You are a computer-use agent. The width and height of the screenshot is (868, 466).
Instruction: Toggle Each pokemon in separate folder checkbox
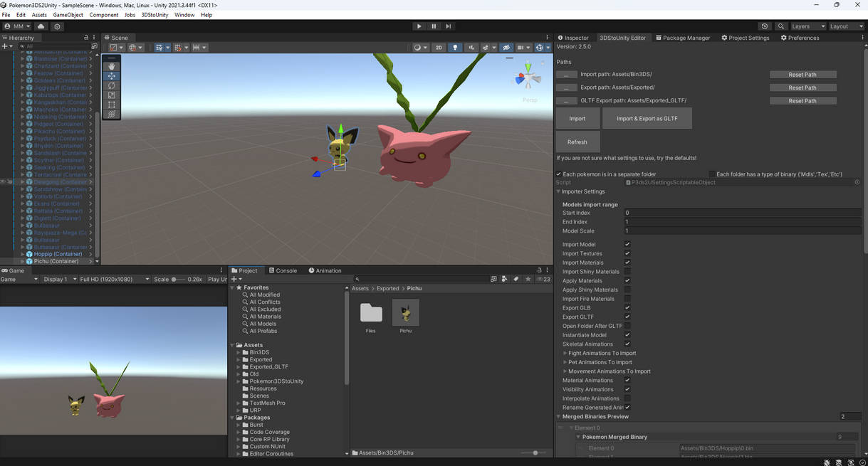tap(559, 174)
